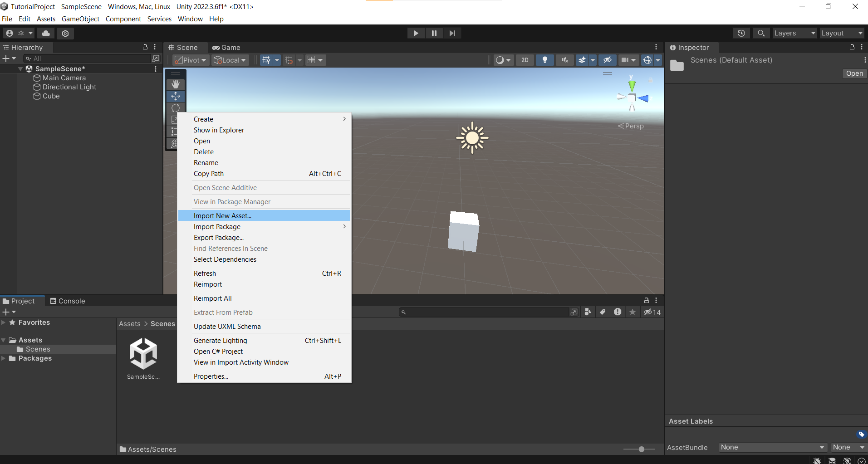Click the Play button
Viewport: 868px width, 464px height.
coord(416,33)
